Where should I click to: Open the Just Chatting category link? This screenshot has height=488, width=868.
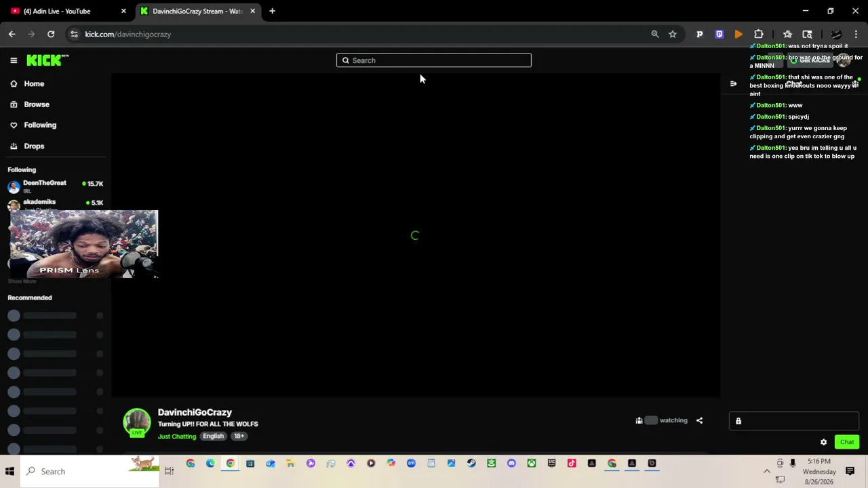pos(177,436)
